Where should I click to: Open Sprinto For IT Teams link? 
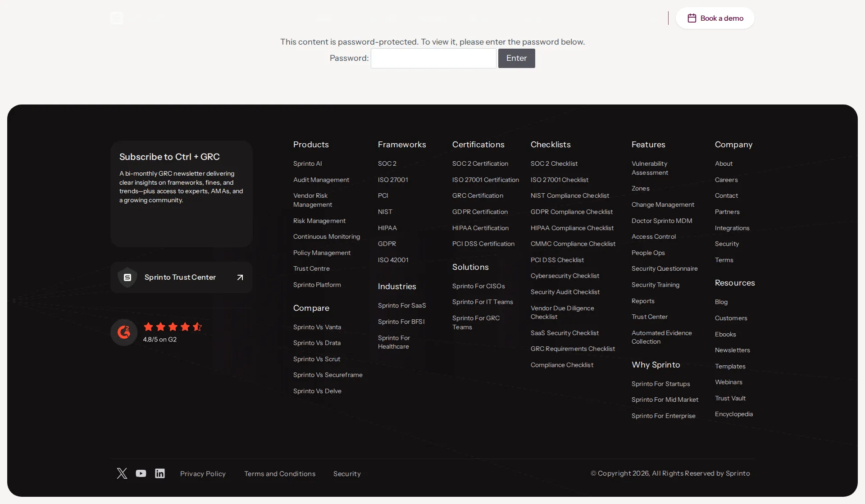click(x=483, y=302)
